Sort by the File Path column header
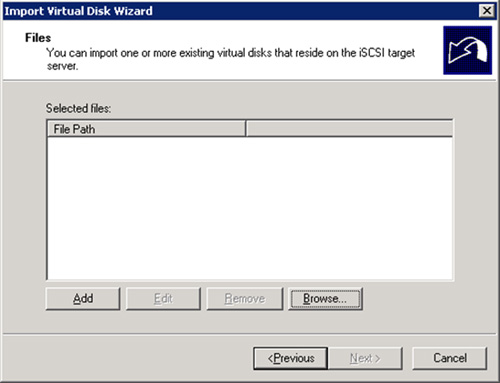500x383 pixels. pos(146,129)
